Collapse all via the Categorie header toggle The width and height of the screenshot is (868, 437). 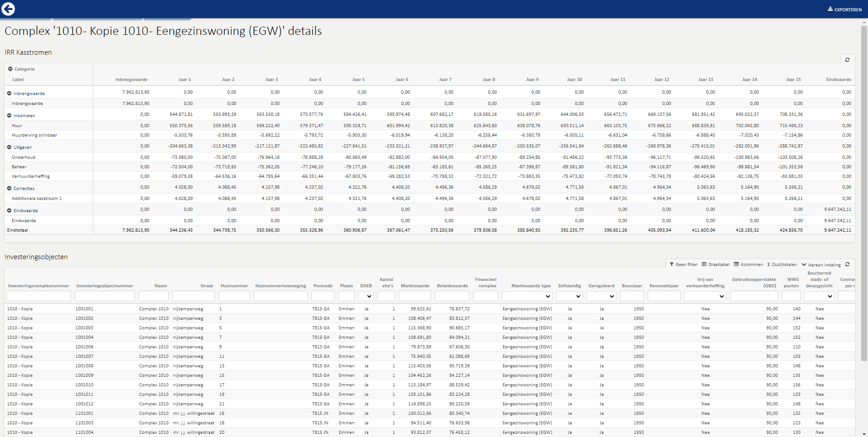tap(10, 69)
